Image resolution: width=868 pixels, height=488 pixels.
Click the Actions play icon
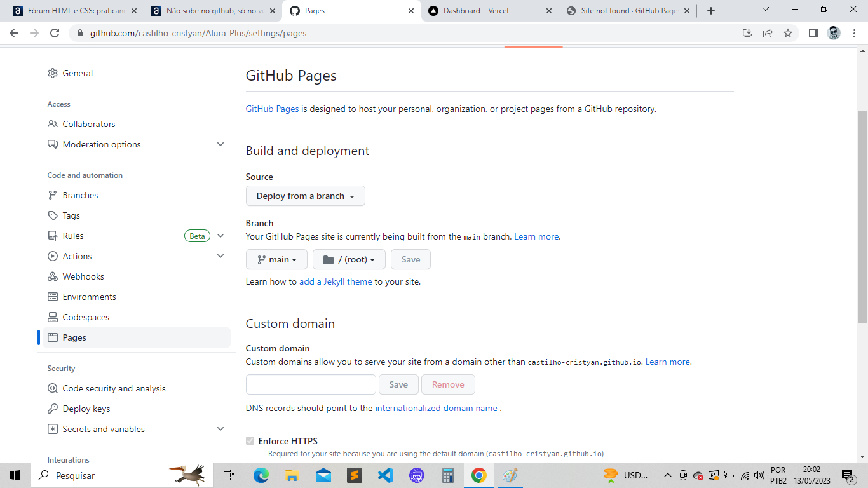[x=53, y=256]
